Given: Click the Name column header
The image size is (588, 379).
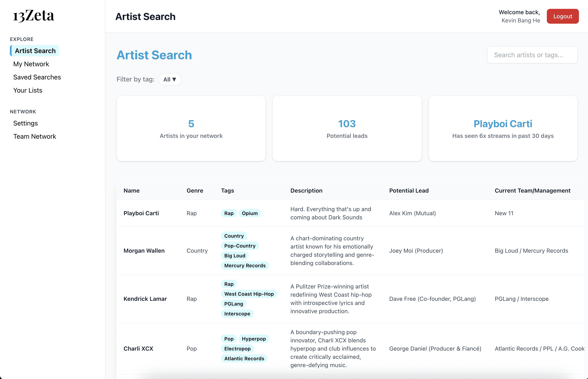Looking at the screenshot, I should click(x=132, y=191).
